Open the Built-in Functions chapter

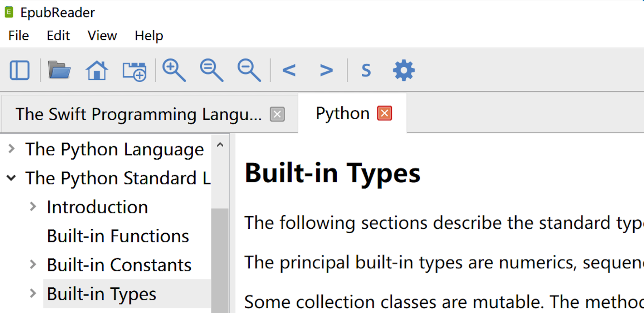(x=118, y=236)
